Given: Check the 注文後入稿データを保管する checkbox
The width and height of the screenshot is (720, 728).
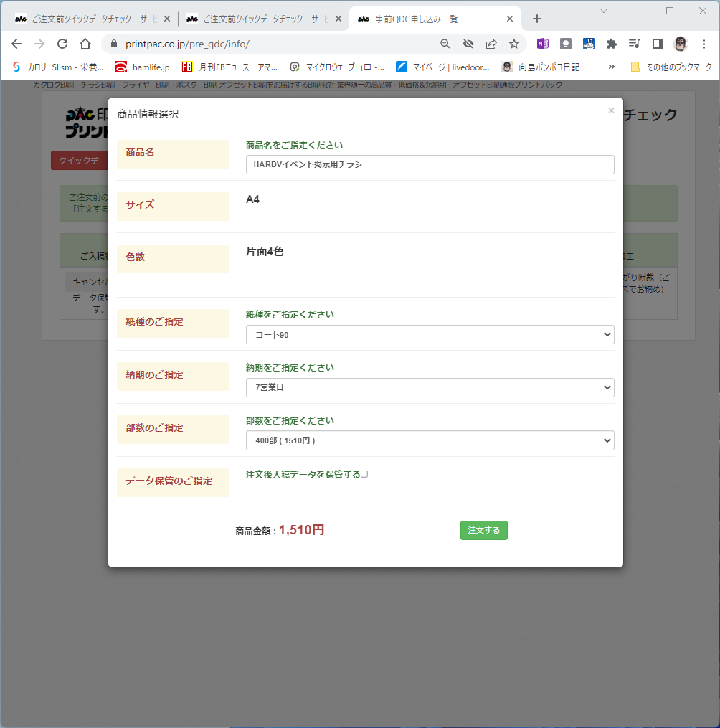Looking at the screenshot, I should coord(364,474).
